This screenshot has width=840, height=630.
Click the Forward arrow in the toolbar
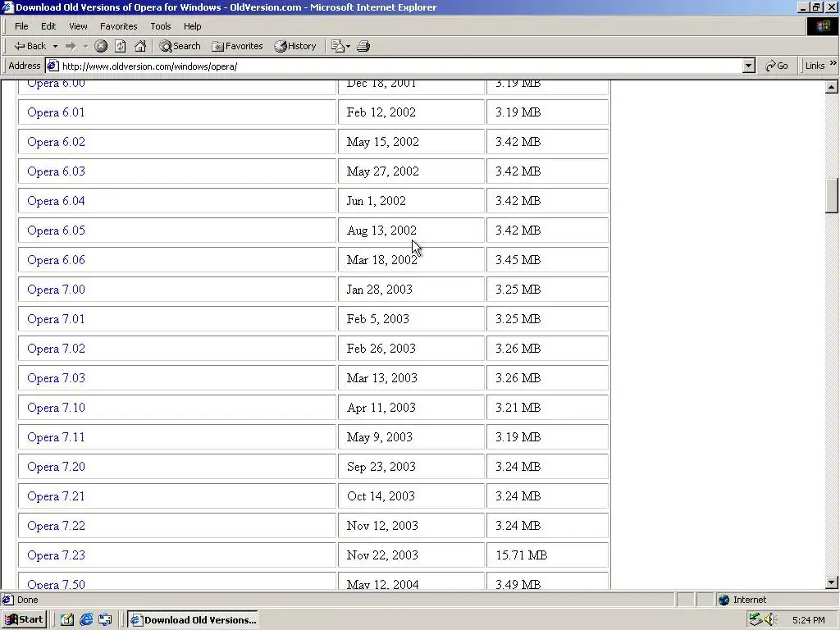(x=71, y=46)
